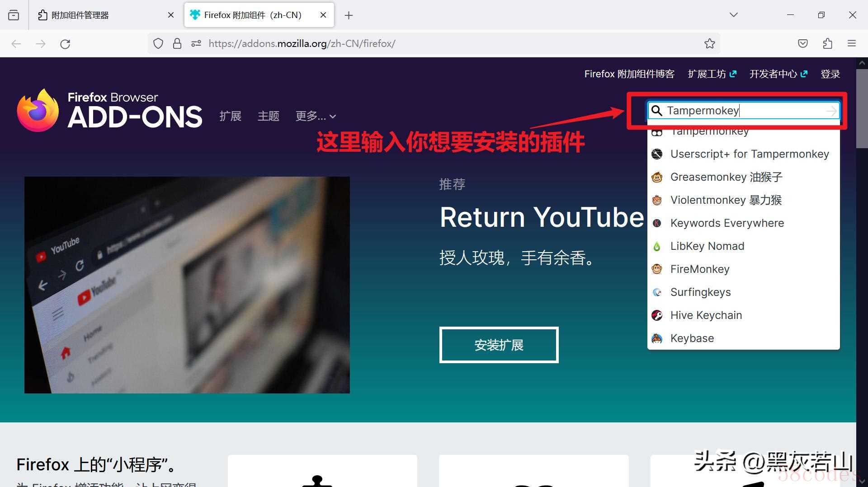The width and height of the screenshot is (868, 487).
Task: Click the scrollbar down arrow
Action: (862, 481)
